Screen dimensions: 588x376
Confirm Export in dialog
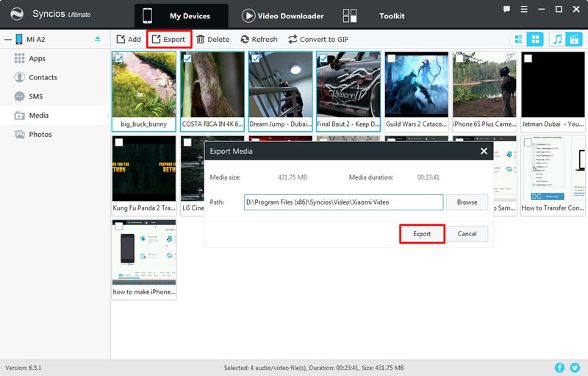pos(422,234)
